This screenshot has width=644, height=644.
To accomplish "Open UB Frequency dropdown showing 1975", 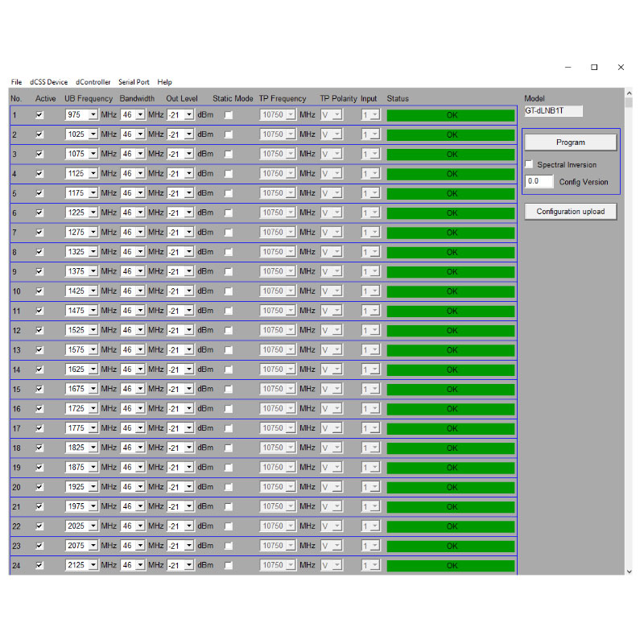I will point(93,507).
